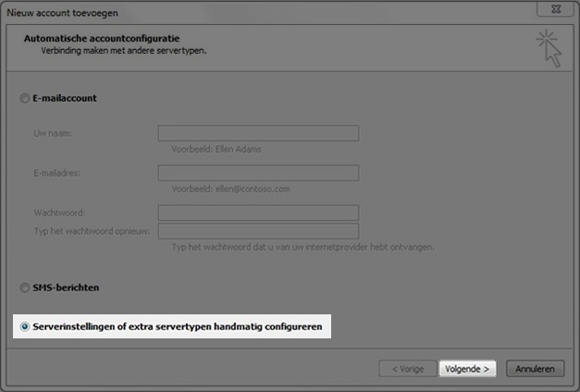Focus the E-mailadres input field

[x=259, y=173]
